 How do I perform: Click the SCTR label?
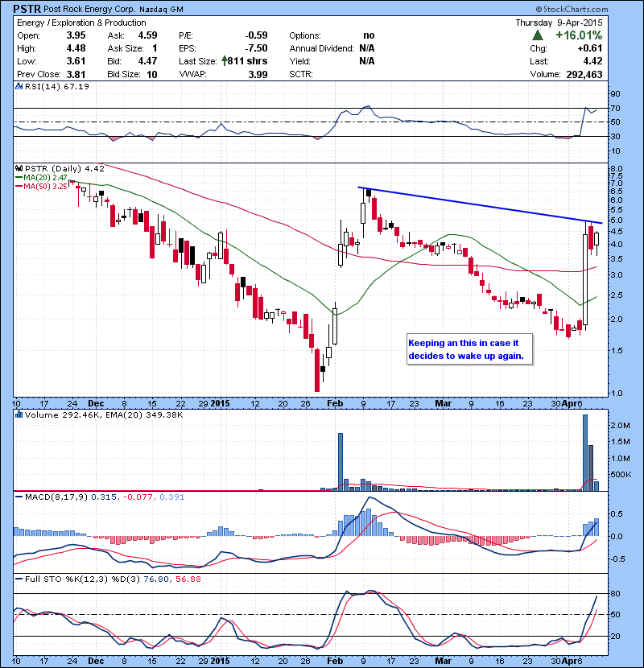coord(301,74)
